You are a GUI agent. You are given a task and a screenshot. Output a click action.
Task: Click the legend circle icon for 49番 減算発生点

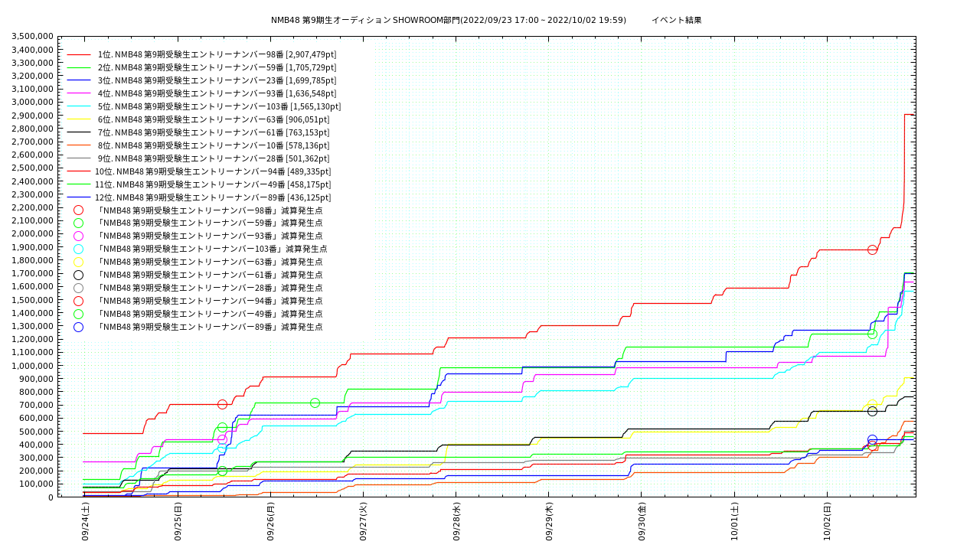click(x=78, y=314)
